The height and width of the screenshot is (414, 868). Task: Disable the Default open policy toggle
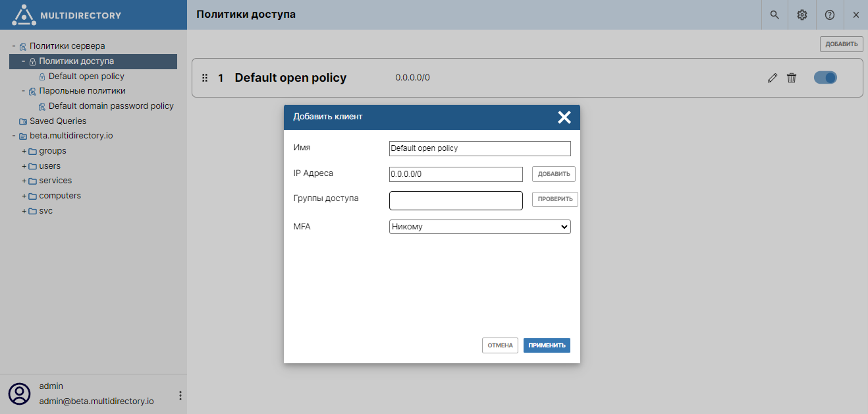click(825, 78)
